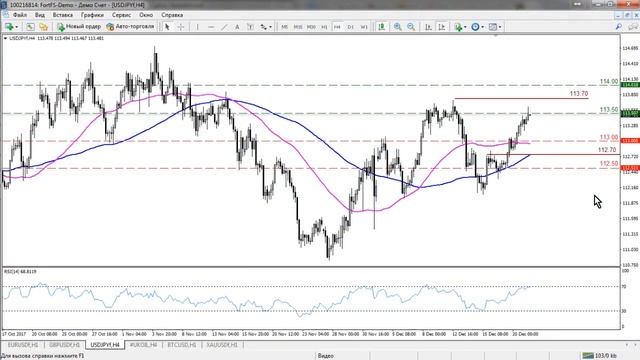Click the 112.70 line label
Screen dimensions: 640x360
(607, 150)
